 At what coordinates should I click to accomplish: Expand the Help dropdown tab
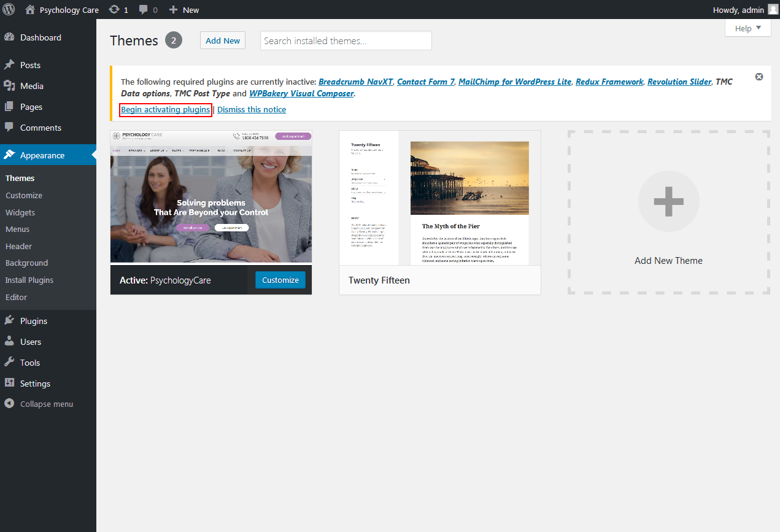[747, 28]
